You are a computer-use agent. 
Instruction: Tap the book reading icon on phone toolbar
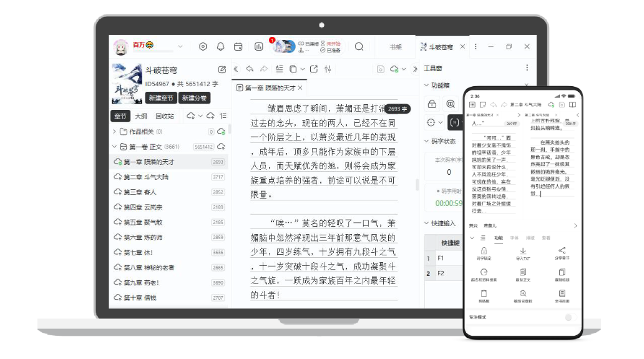572,105
